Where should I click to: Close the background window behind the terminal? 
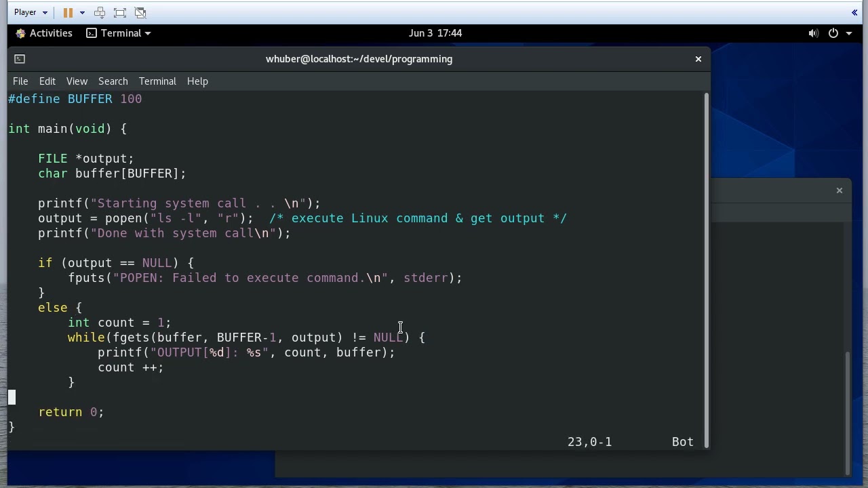click(x=839, y=190)
